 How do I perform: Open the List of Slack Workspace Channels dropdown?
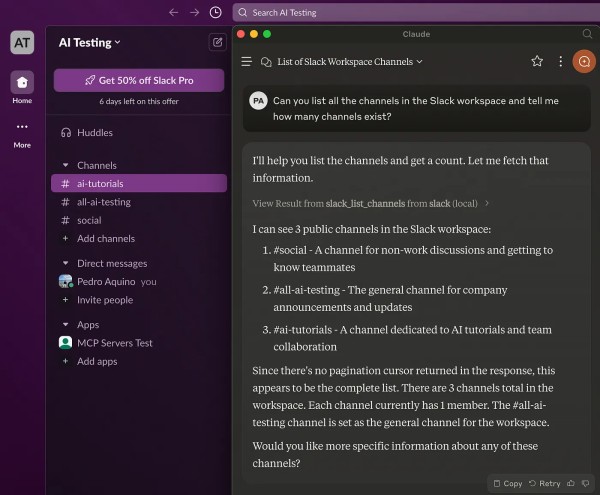click(350, 62)
